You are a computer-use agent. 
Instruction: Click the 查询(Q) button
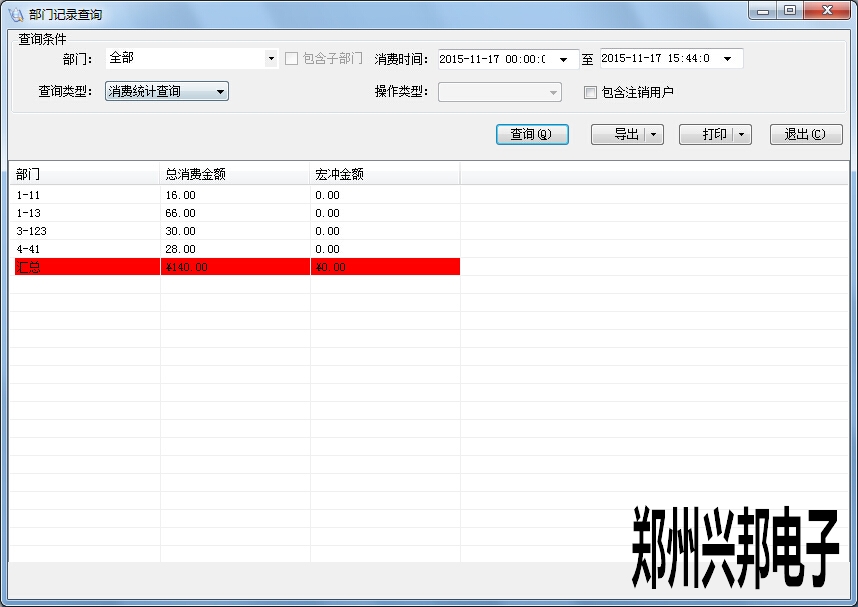(x=532, y=134)
